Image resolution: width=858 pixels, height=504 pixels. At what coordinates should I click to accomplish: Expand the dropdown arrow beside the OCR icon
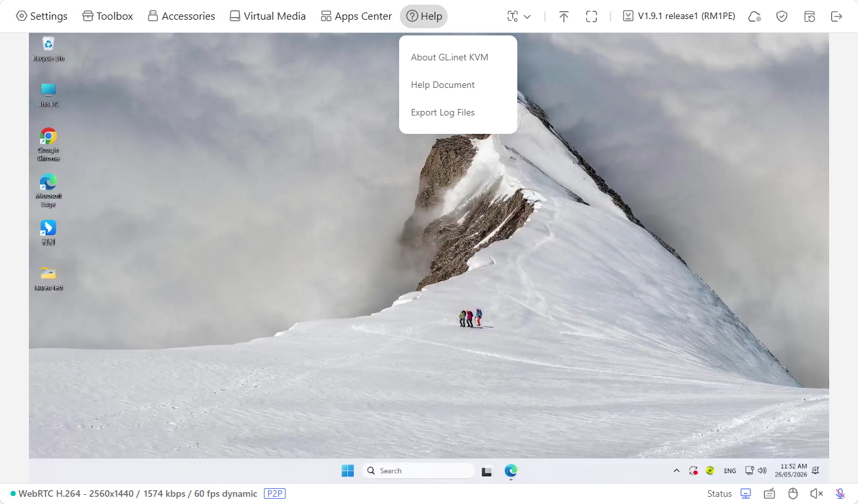pyautogui.click(x=527, y=16)
